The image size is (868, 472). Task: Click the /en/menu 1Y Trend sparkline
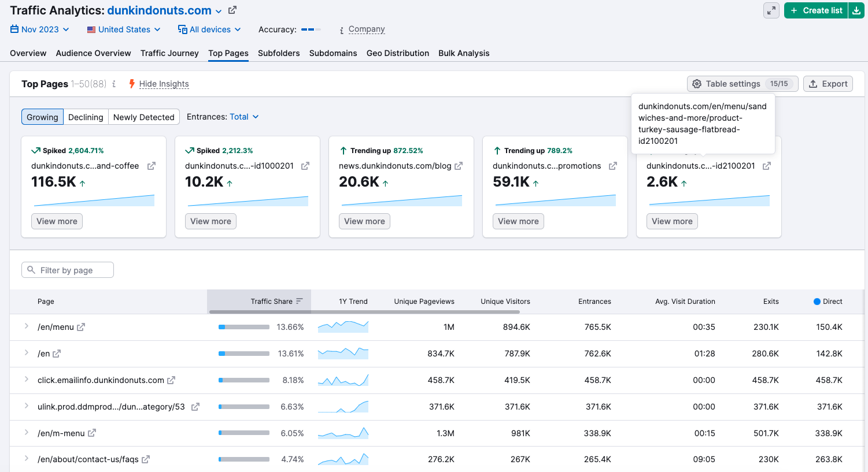point(343,326)
